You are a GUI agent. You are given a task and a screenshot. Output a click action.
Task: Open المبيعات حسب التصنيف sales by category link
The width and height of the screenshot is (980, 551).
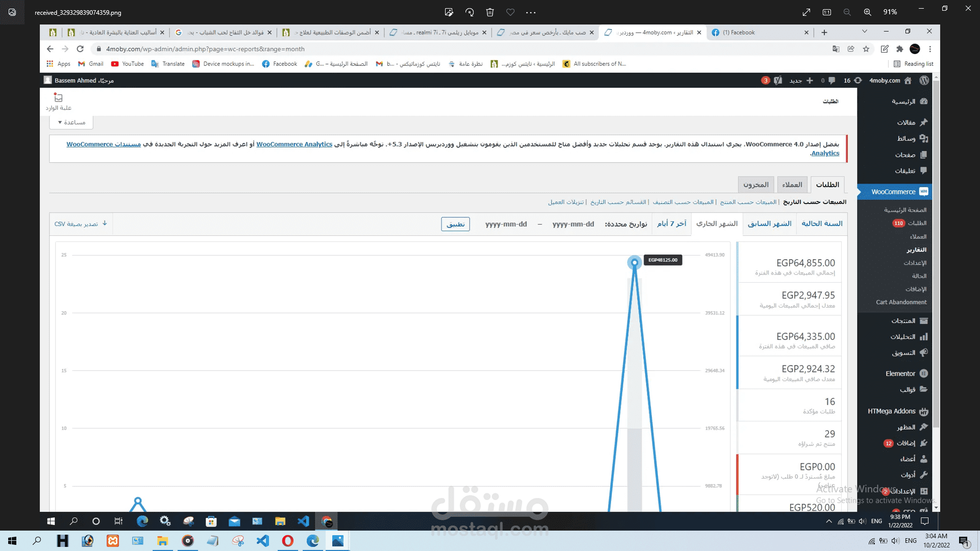coord(683,202)
